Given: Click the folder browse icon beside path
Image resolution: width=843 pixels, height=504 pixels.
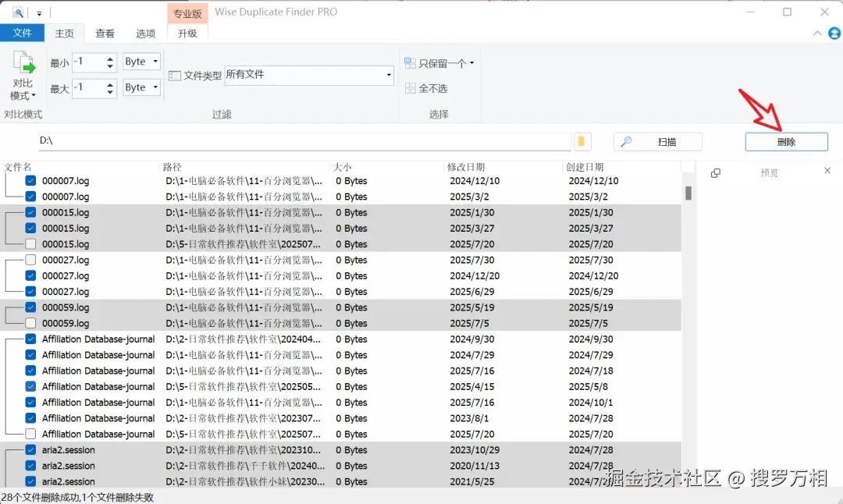Looking at the screenshot, I should [x=582, y=141].
